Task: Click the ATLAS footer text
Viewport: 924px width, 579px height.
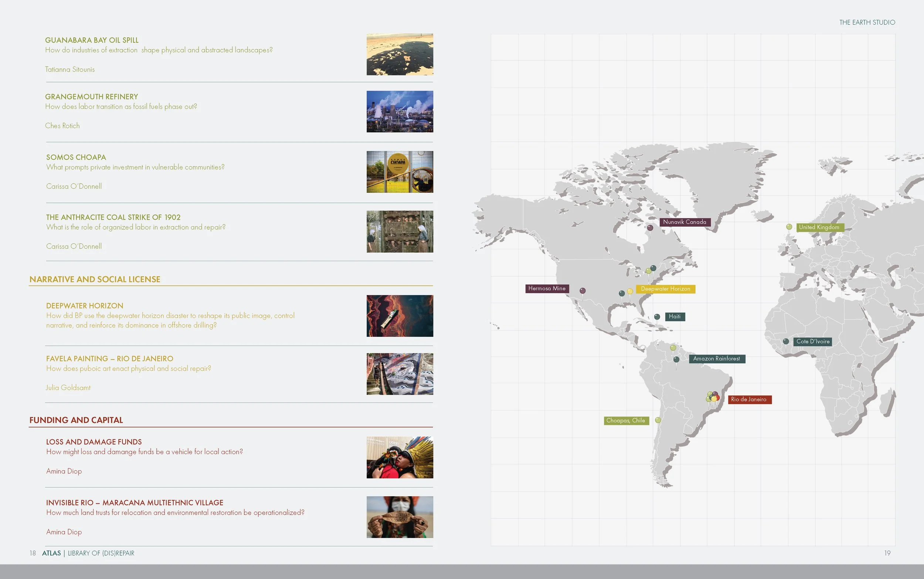Action: 51,553
